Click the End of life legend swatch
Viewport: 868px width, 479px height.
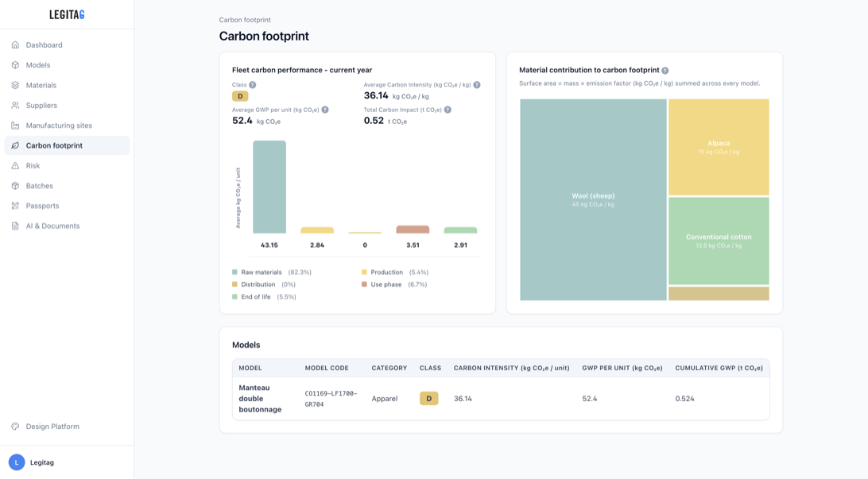coord(234,296)
